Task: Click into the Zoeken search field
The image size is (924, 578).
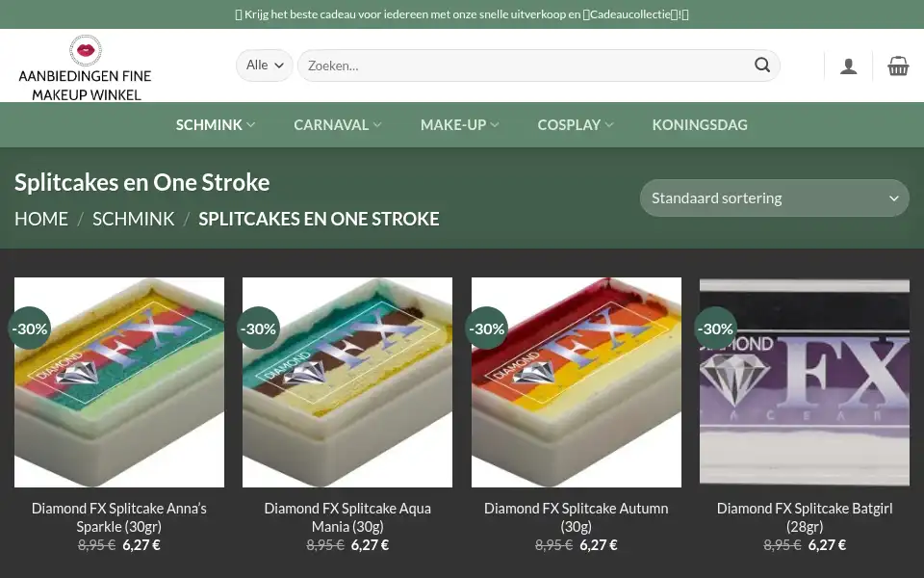Action: pos(539,66)
